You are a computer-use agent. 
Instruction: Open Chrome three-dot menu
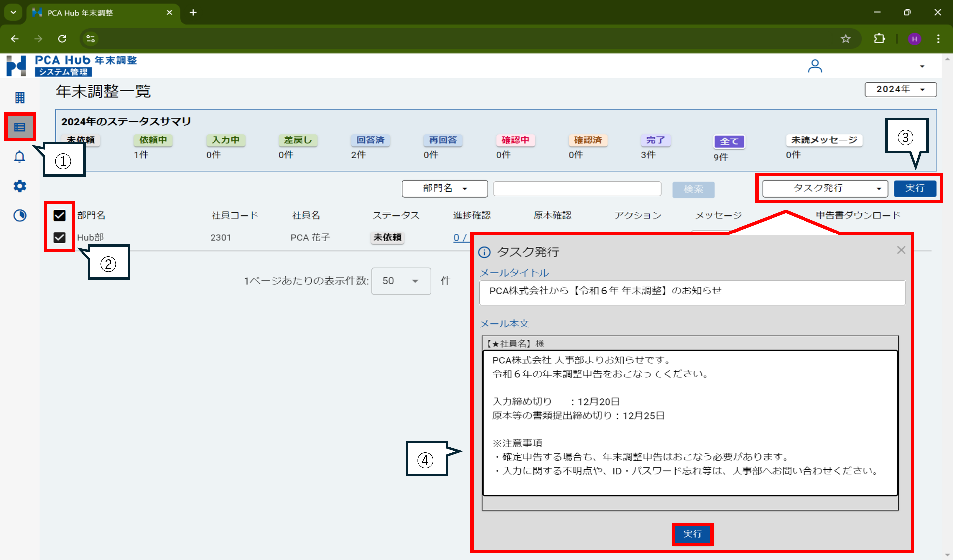(x=938, y=39)
